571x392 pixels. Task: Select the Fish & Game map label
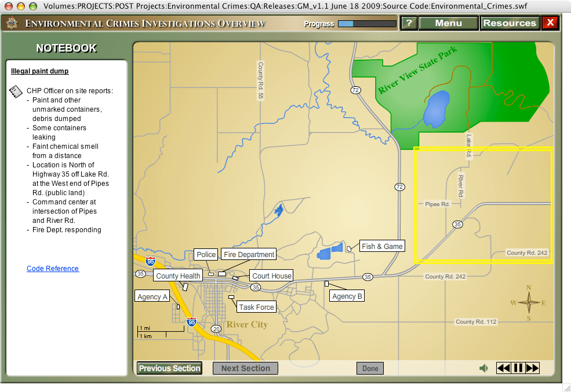pyautogui.click(x=382, y=246)
